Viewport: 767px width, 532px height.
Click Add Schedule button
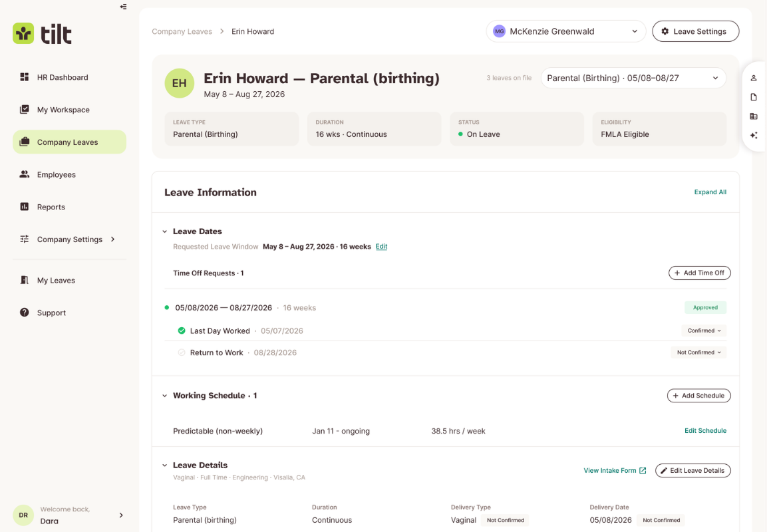pyautogui.click(x=699, y=396)
